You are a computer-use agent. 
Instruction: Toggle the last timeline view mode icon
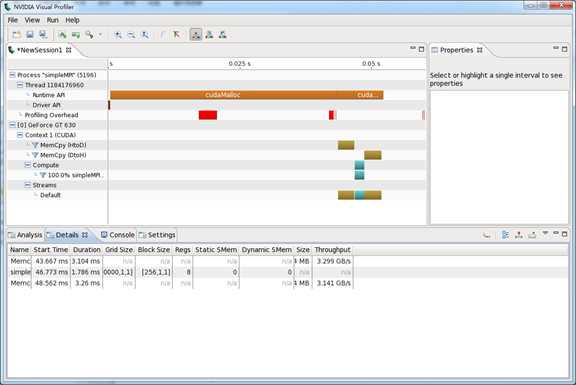223,35
